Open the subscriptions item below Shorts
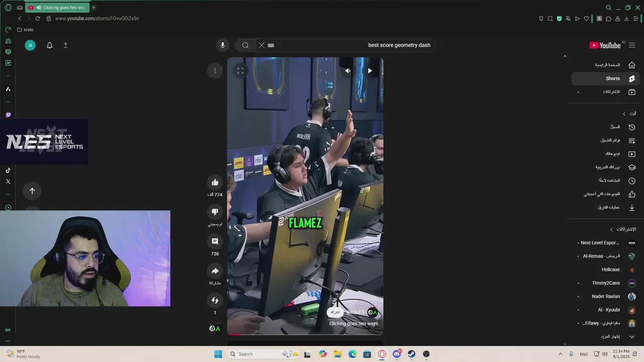The image size is (644, 362). click(606, 92)
